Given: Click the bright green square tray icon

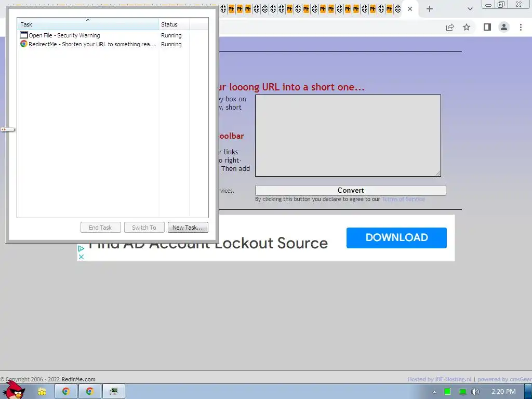Looking at the screenshot, I should (x=447, y=392).
